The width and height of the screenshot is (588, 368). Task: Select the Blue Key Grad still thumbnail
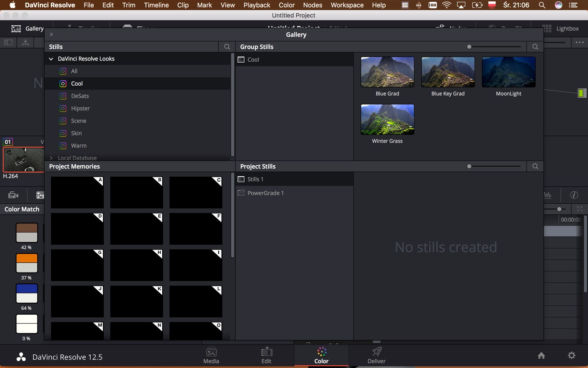pos(448,72)
